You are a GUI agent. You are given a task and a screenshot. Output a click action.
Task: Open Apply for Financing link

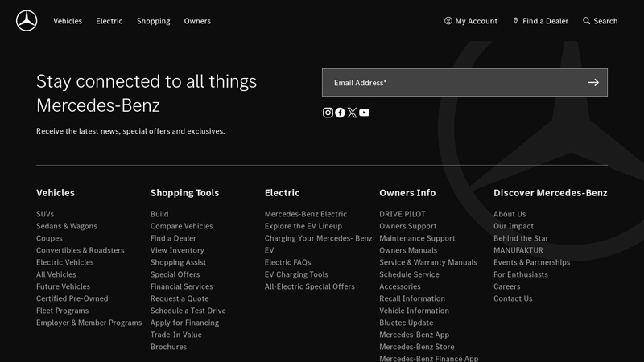click(x=184, y=323)
